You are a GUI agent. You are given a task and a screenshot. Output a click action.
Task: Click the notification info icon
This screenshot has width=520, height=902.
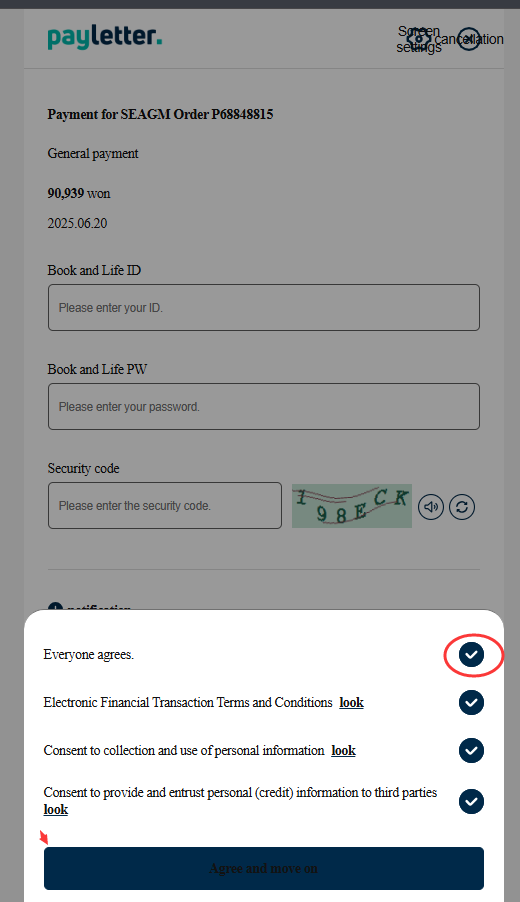55,607
